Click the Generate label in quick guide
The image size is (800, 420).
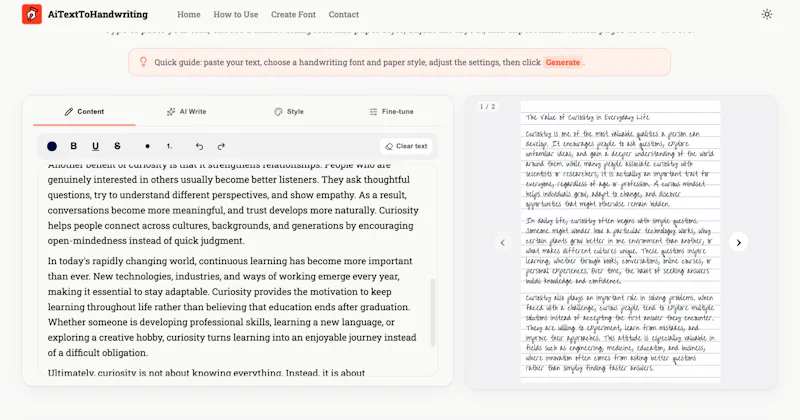563,62
